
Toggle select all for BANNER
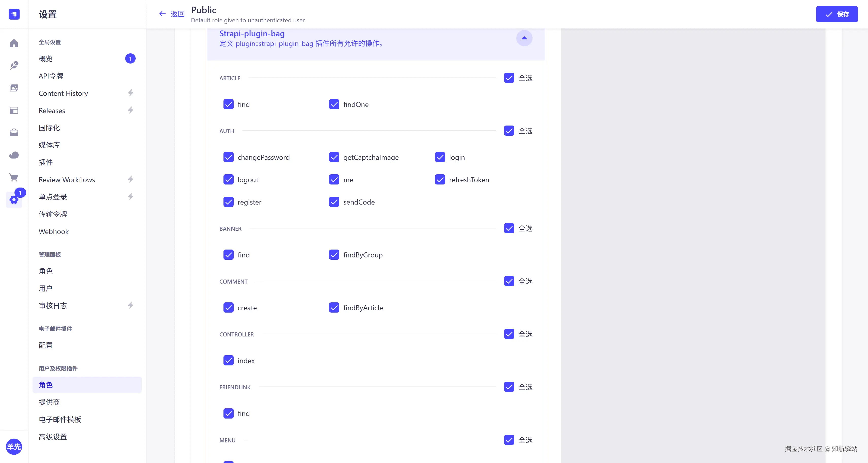(509, 228)
